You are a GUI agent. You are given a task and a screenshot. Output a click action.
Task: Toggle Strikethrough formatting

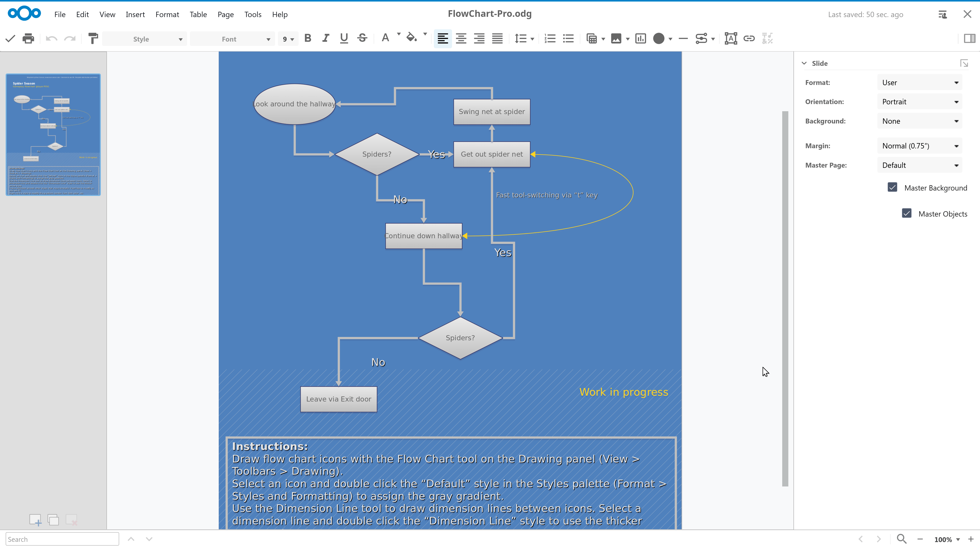tap(362, 39)
